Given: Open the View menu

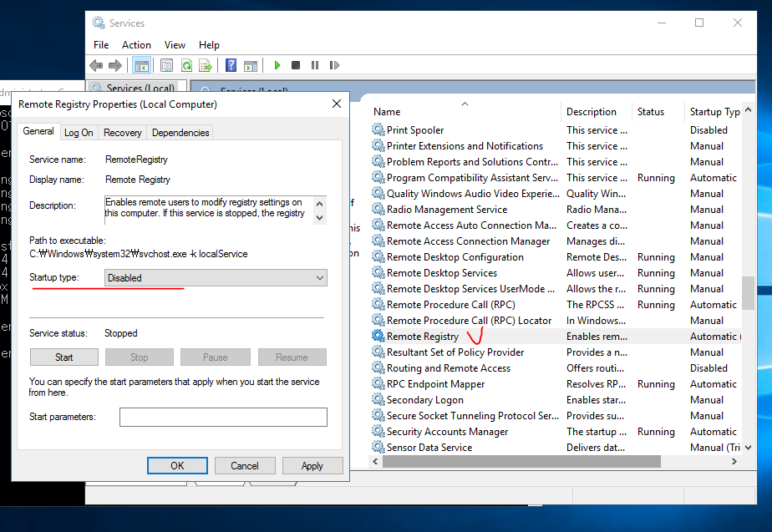Looking at the screenshot, I should [x=175, y=45].
